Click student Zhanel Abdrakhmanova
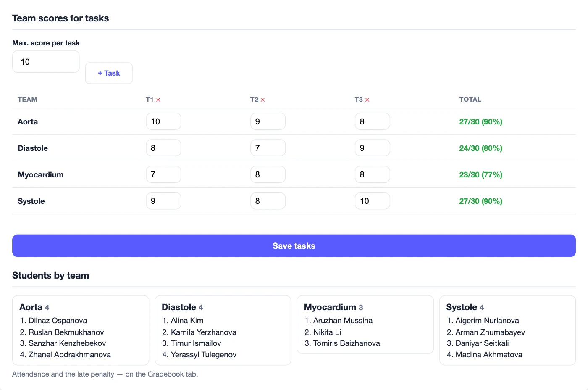The width and height of the screenshot is (588, 390). click(70, 355)
